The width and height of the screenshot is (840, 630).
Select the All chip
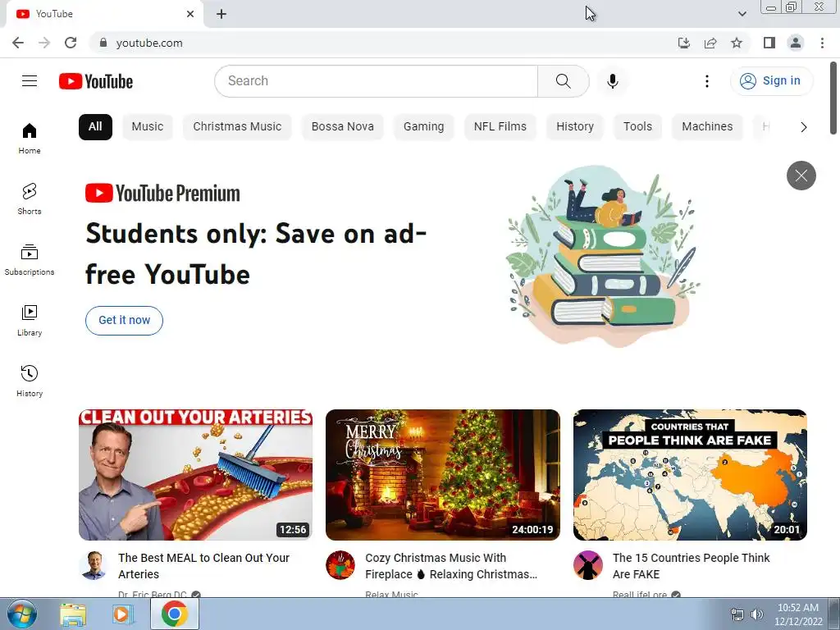pos(95,127)
